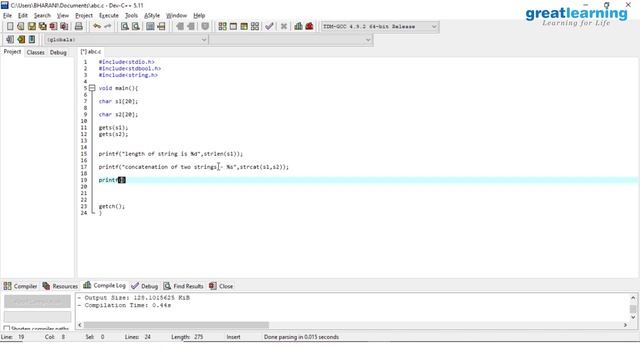Switch to the Classes sidebar tab
This screenshot has width=640, height=360.
pos(36,52)
